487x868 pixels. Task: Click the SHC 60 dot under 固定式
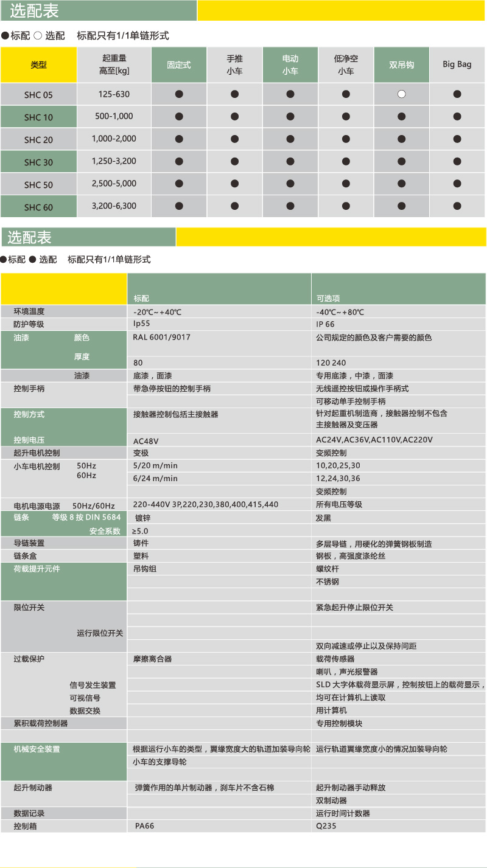(x=179, y=206)
